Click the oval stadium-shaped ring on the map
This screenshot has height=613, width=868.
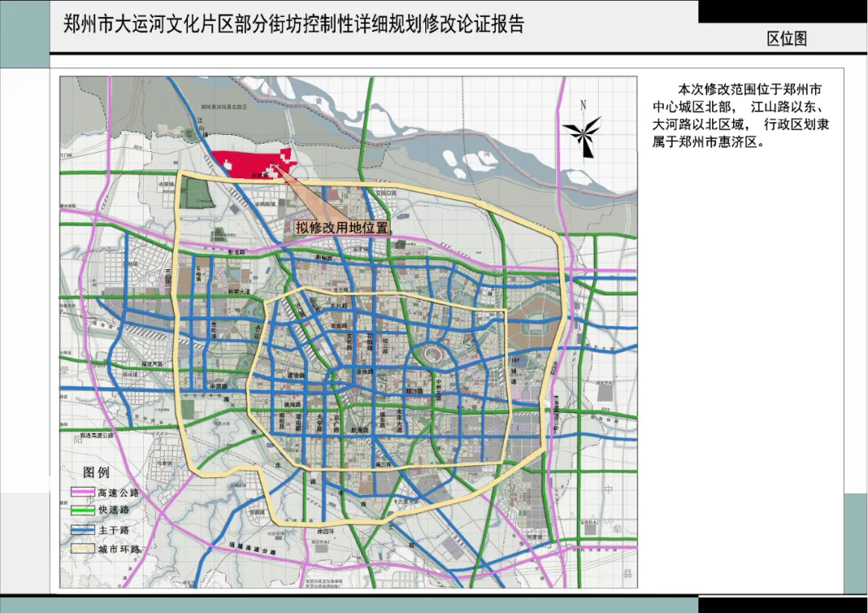(x=432, y=354)
